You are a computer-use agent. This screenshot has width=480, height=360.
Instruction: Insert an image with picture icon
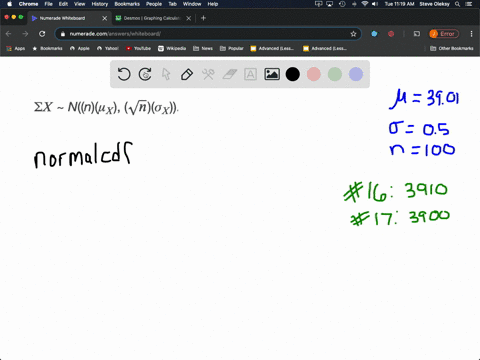click(x=272, y=74)
